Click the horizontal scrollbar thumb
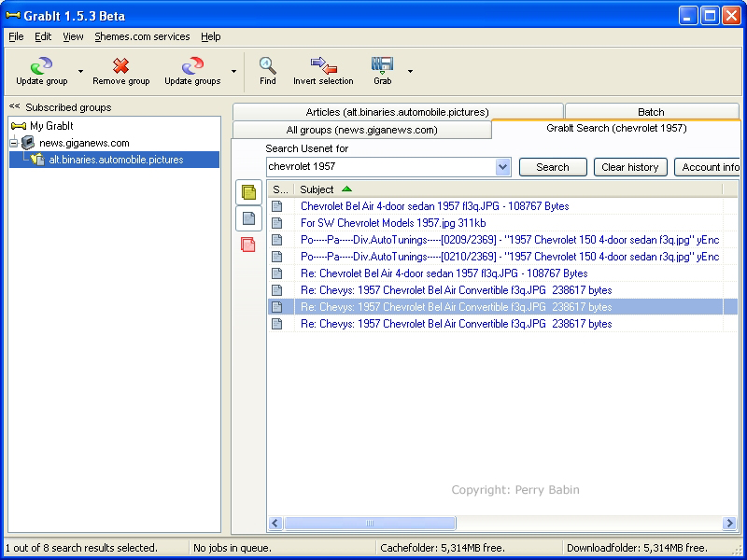The height and width of the screenshot is (560, 747). pos(370,524)
